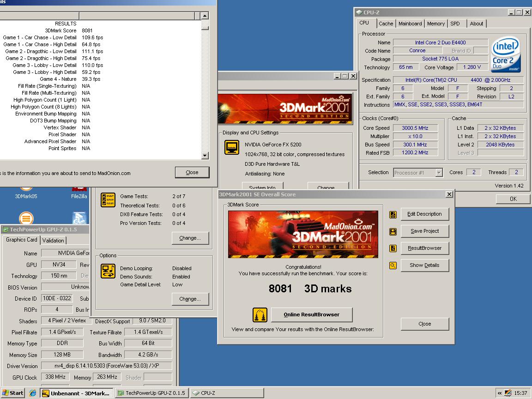Close the 3DMark2001 SE Overall Score dialog

tap(449, 194)
